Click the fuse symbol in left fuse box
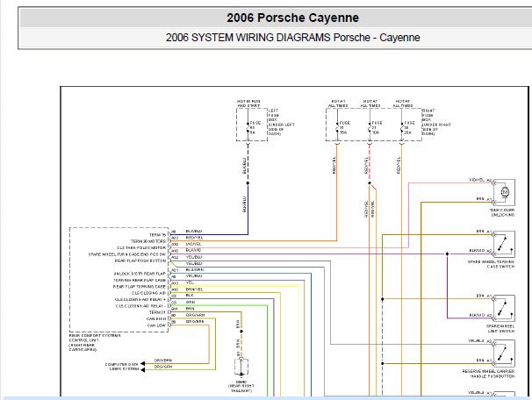 point(248,127)
